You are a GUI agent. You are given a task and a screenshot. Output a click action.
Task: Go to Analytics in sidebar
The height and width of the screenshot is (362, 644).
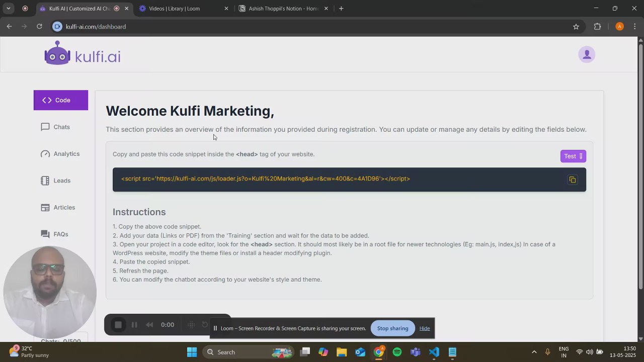pos(61,154)
